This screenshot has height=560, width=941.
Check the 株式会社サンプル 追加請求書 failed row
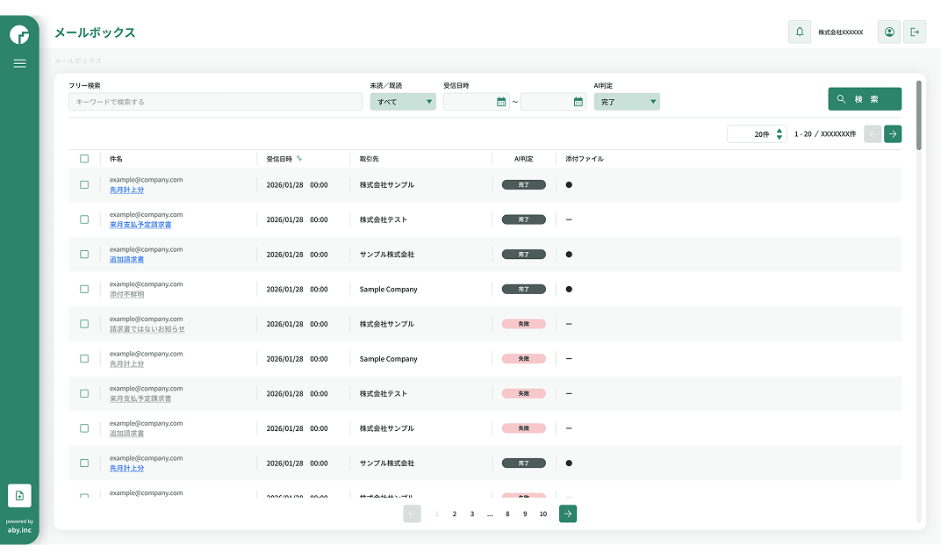coord(84,428)
